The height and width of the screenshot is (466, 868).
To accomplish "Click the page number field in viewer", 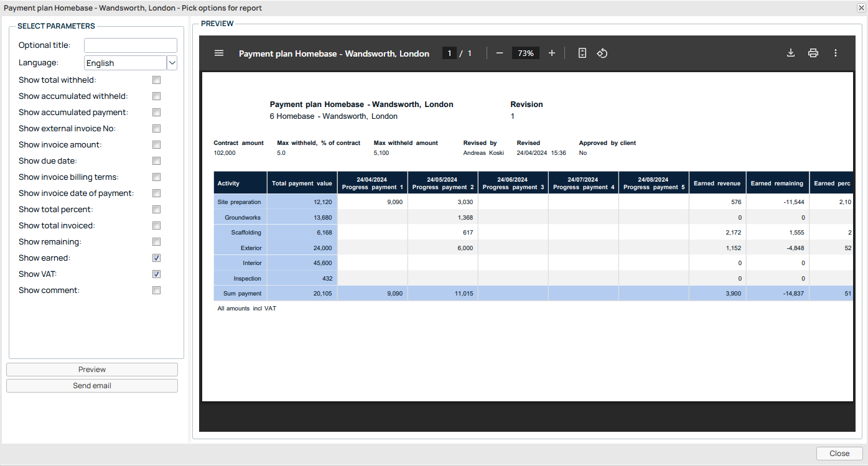I will pyautogui.click(x=449, y=54).
